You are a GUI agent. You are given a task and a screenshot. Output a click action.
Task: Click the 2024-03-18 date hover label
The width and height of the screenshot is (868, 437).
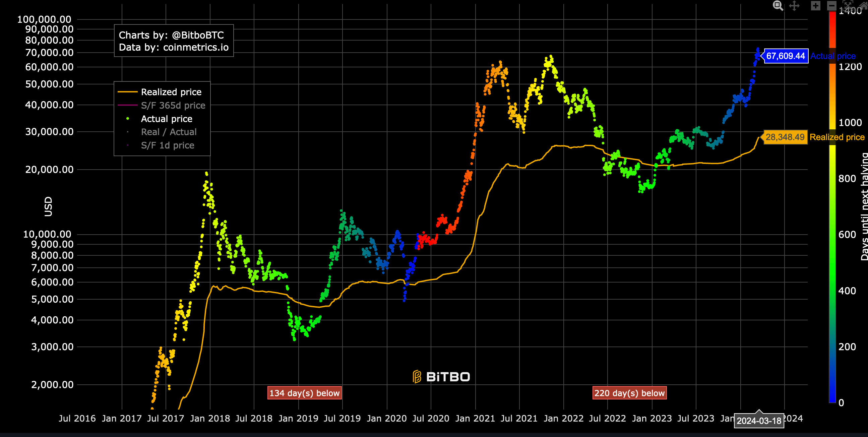click(759, 421)
